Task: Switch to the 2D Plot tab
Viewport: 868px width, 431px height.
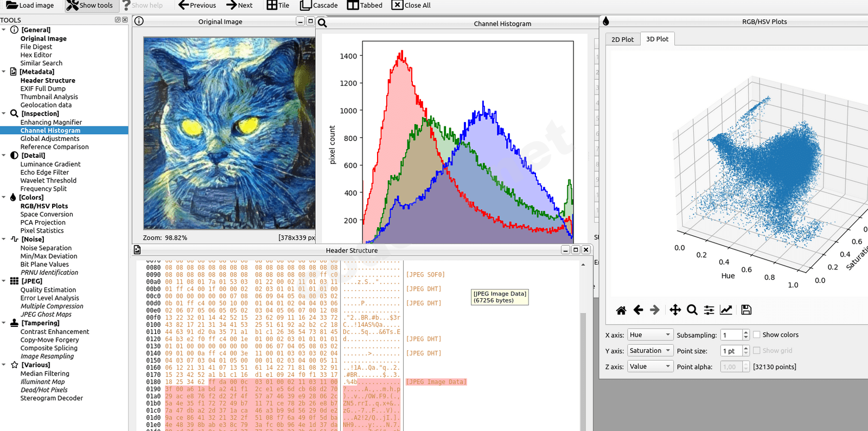Action: (x=622, y=40)
